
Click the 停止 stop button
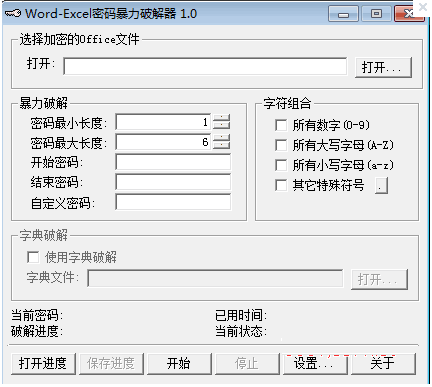point(247,363)
